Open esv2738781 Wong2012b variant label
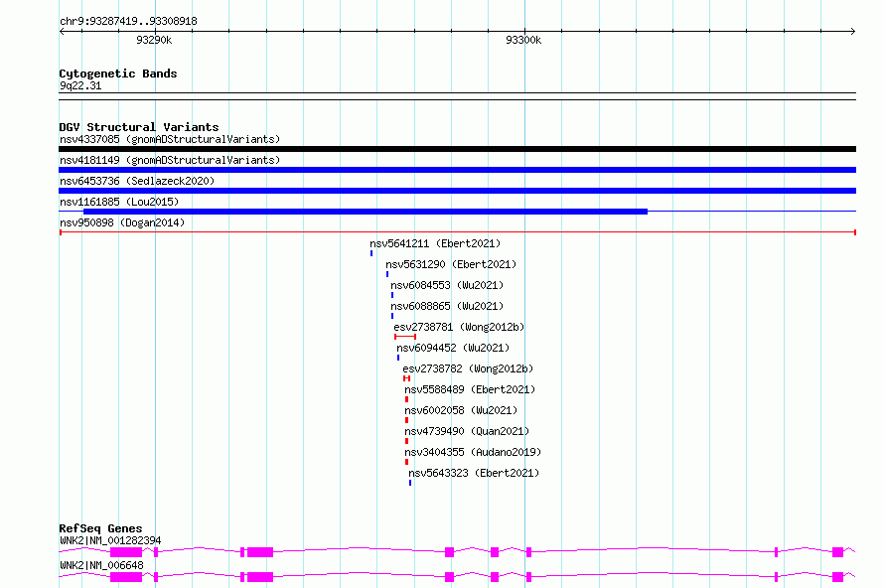Image resolution: width=884 pixels, height=588 pixels. pos(459,327)
